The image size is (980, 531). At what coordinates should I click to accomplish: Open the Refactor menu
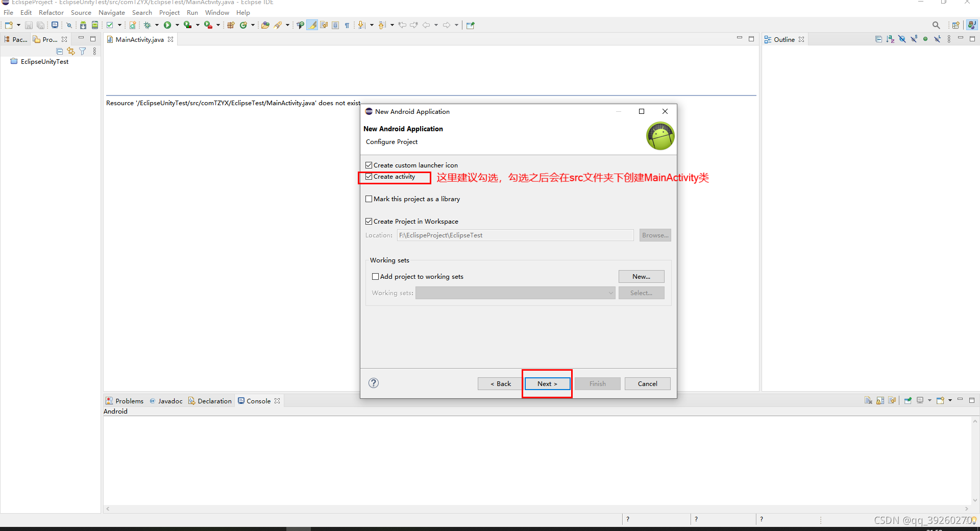tap(51, 13)
